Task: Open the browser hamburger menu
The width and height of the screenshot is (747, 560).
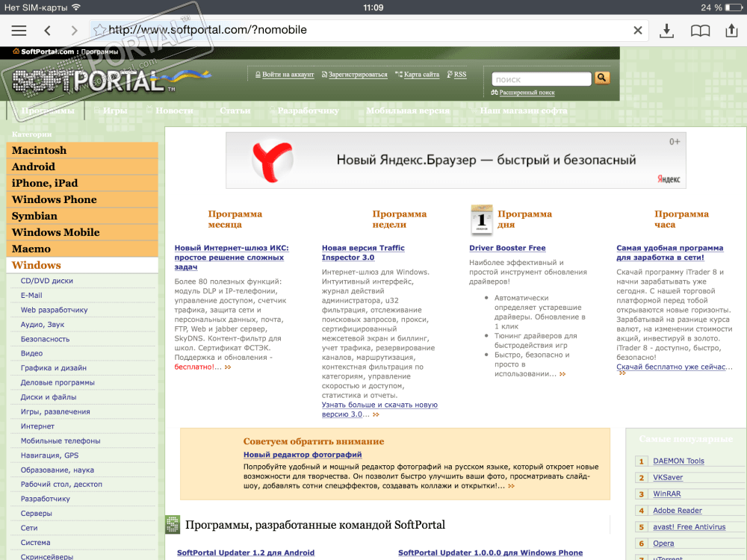Action: pyautogui.click(x=19, y=31)
